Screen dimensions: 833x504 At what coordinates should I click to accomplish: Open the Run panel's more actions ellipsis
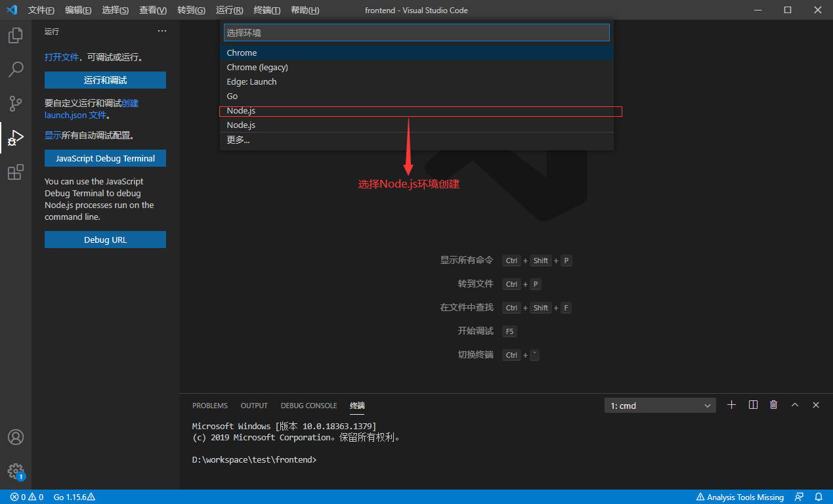[162, 31]
